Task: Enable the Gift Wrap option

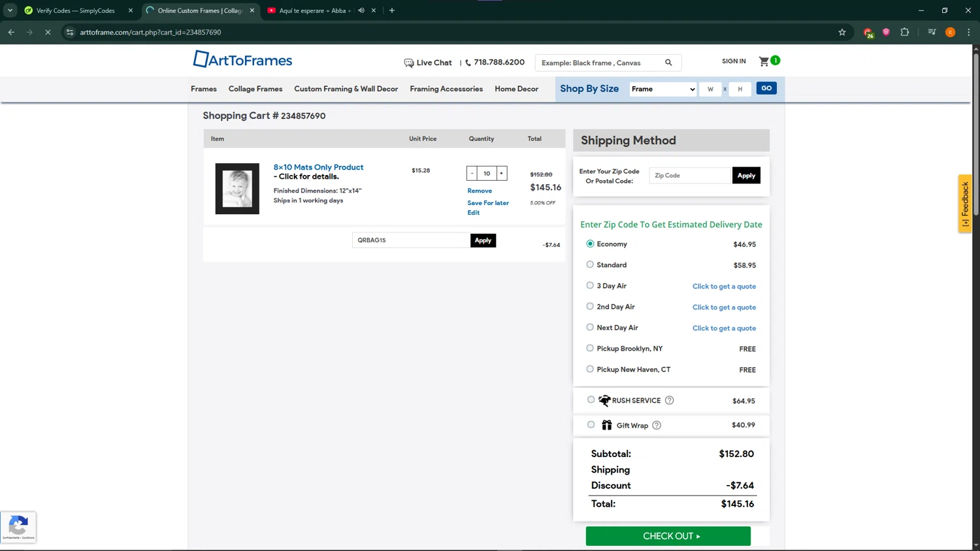Action: click(591, 425)
